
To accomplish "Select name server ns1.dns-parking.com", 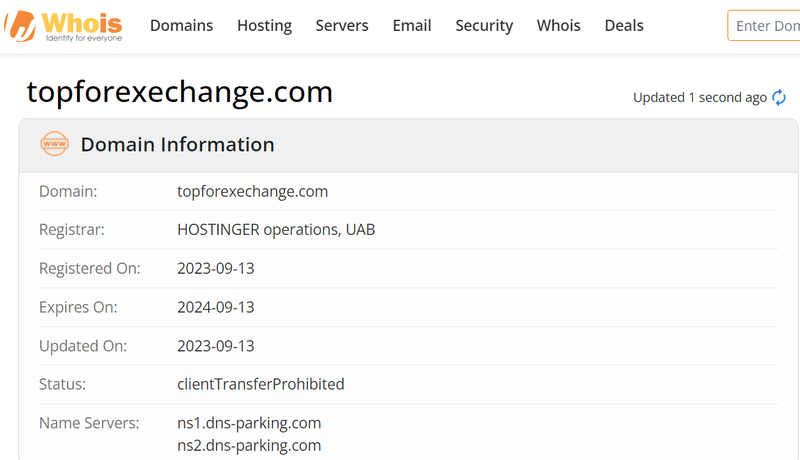I will coord(249,423).
